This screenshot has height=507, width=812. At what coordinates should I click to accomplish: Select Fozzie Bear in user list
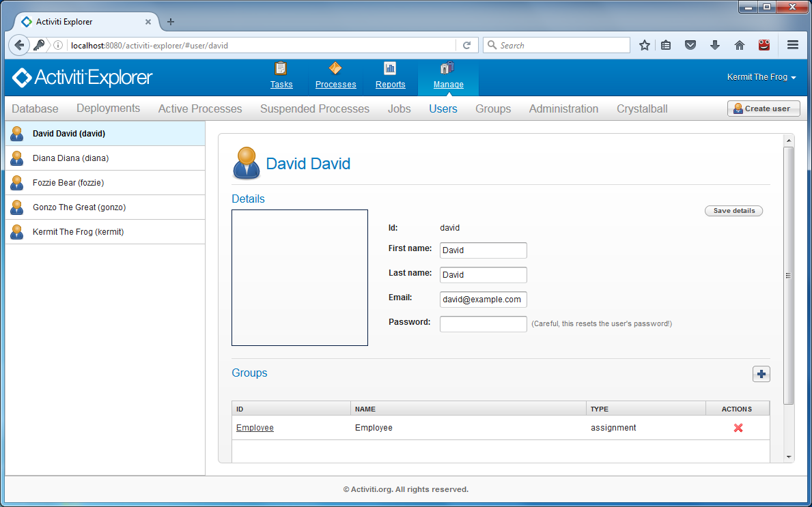tap(68, 183)
